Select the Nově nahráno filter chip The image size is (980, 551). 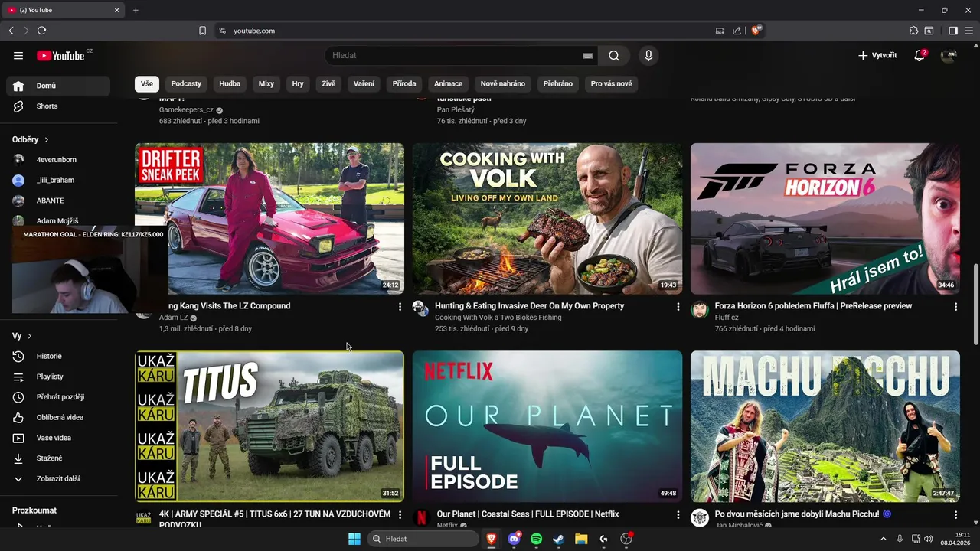coord(502,83)
